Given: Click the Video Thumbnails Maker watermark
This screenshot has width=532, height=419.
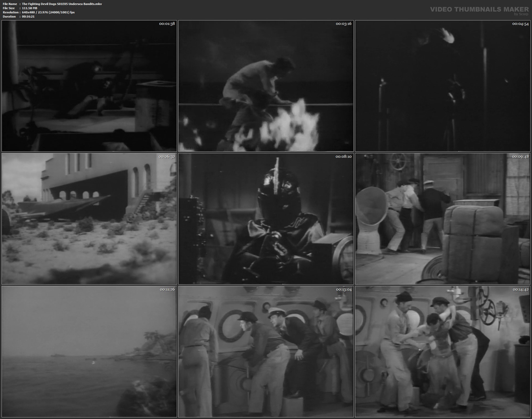Looking at the screenshot, I should point(479,9).
